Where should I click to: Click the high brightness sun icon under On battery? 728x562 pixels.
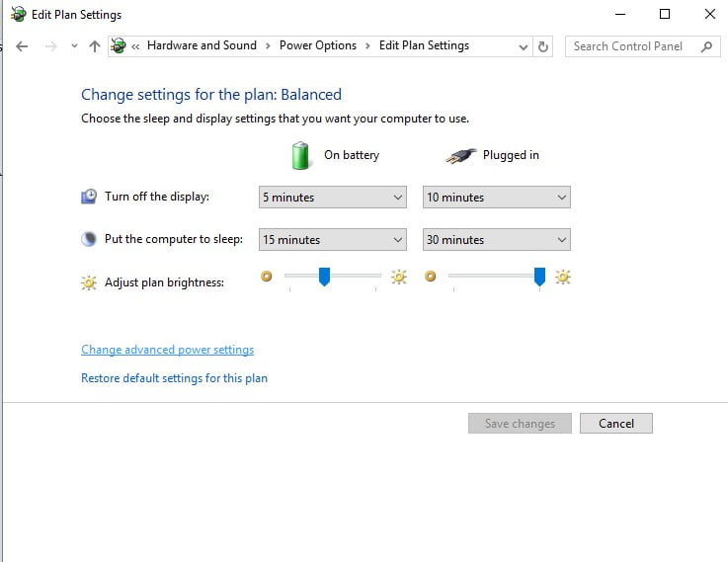point(399,277)
